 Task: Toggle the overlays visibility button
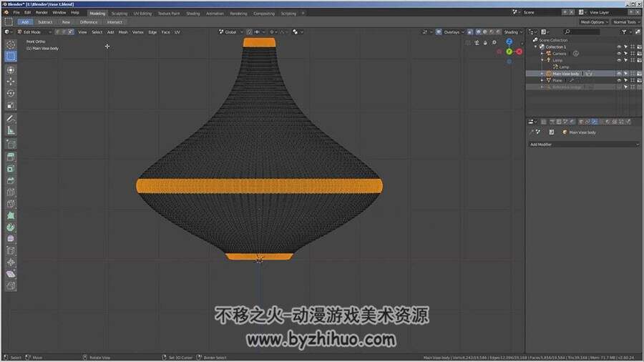(x=439, y=32)
